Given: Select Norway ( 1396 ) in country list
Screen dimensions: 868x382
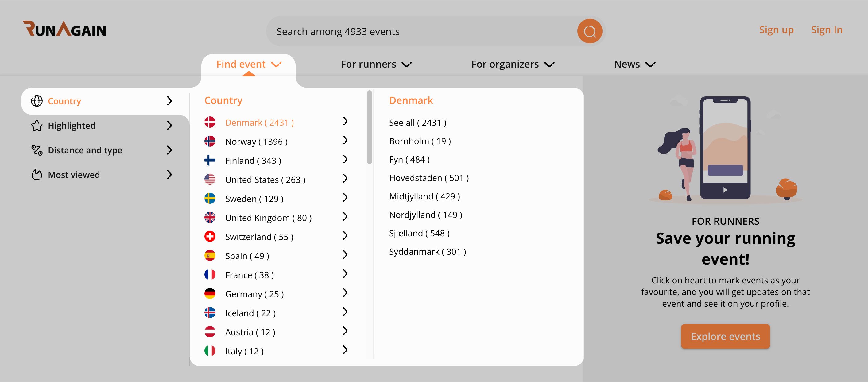Looking at the screenshot, I should pos(256,141).
